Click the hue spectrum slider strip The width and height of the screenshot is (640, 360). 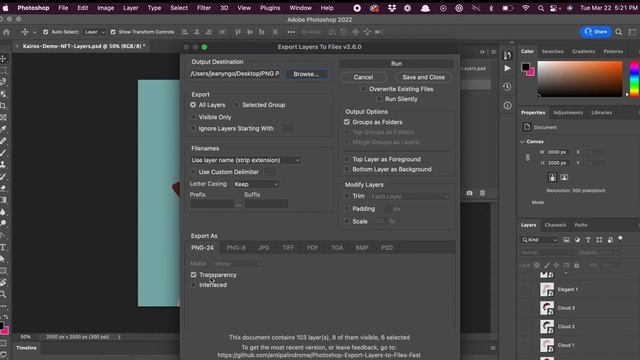tap(635, 79)
